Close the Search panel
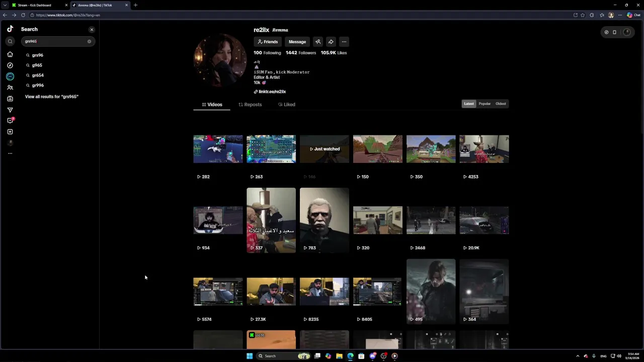The height and width of the screenshot is (362, 644). click(x=92, y=30)
